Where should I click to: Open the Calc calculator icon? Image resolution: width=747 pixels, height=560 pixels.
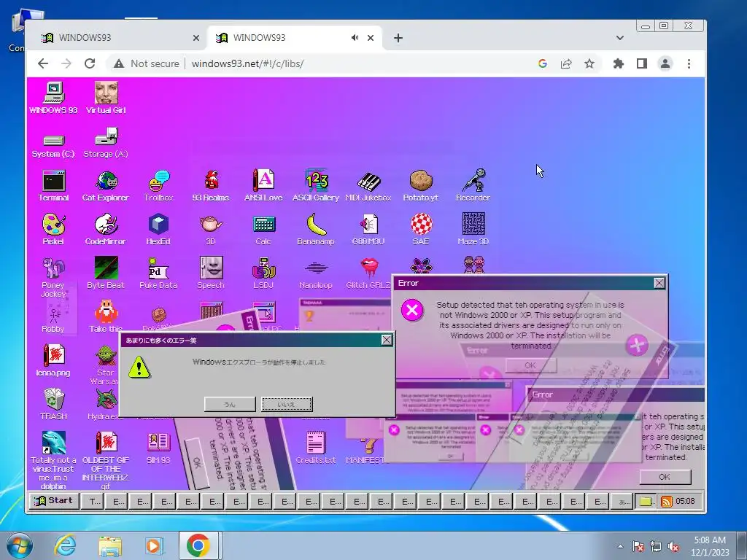coord(263,225)
